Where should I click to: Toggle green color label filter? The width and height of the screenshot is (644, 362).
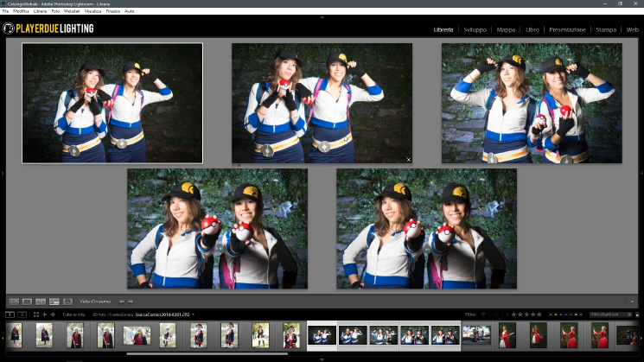pos(561,314)
